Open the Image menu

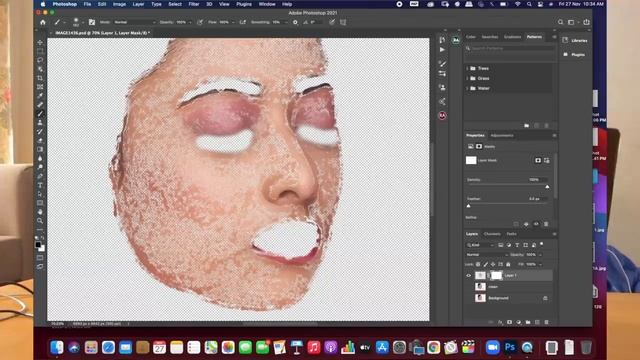click(119, 4)
